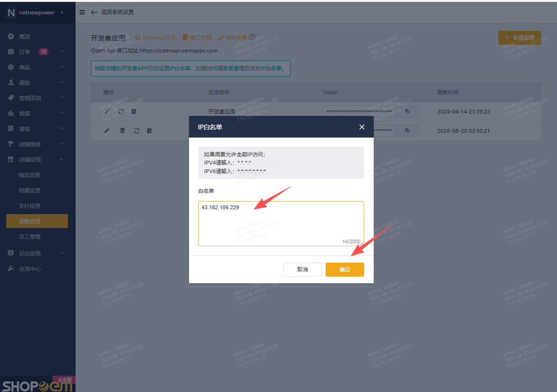557x392 pixels.
Task: Open the OpenApi日志 link
Action: [155, 38]
